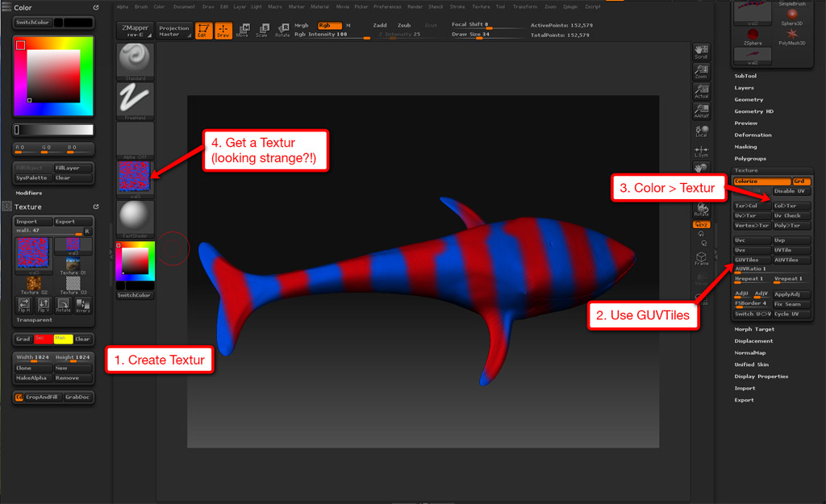Open the Texture menu in menu bar
Image resolution: width=826 pixels, height=504 pixels.
(481, 6)
